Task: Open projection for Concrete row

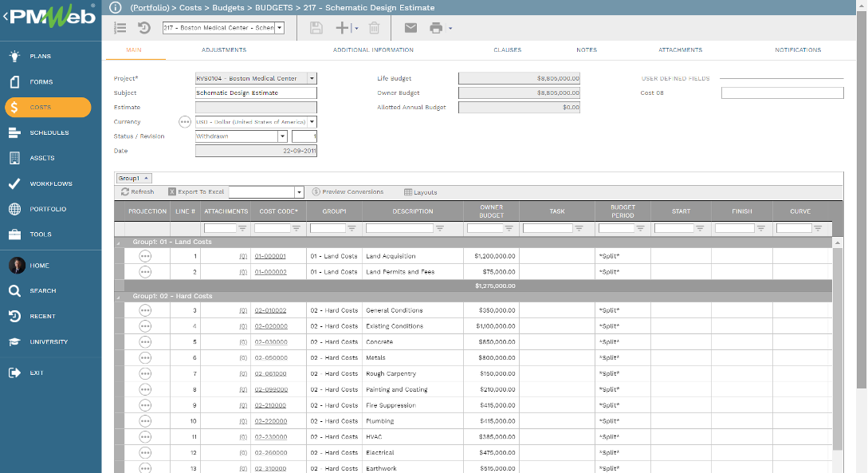Action: (x=145, y=341)
